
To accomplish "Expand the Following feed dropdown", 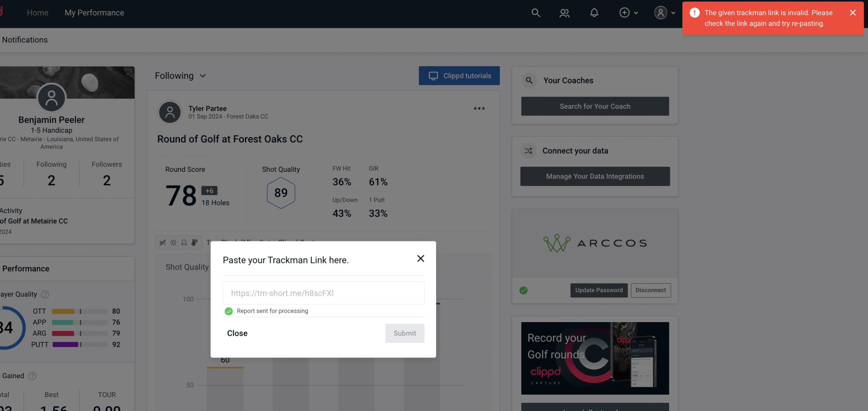I will click(x=180, y=75).
